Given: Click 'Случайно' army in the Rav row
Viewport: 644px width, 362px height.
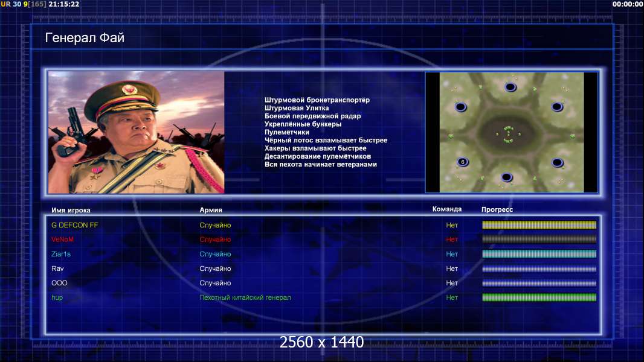Looking at the screenshot, I should [215, 268].
